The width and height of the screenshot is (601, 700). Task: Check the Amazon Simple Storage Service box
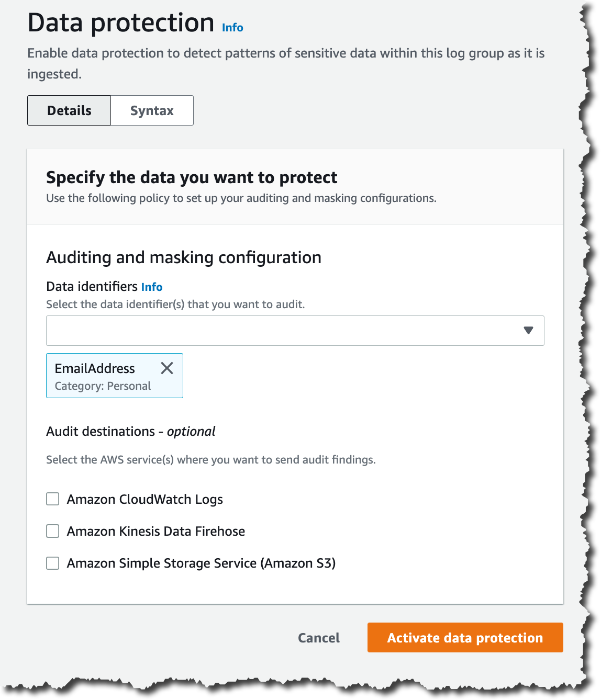[x=53, y=563]
